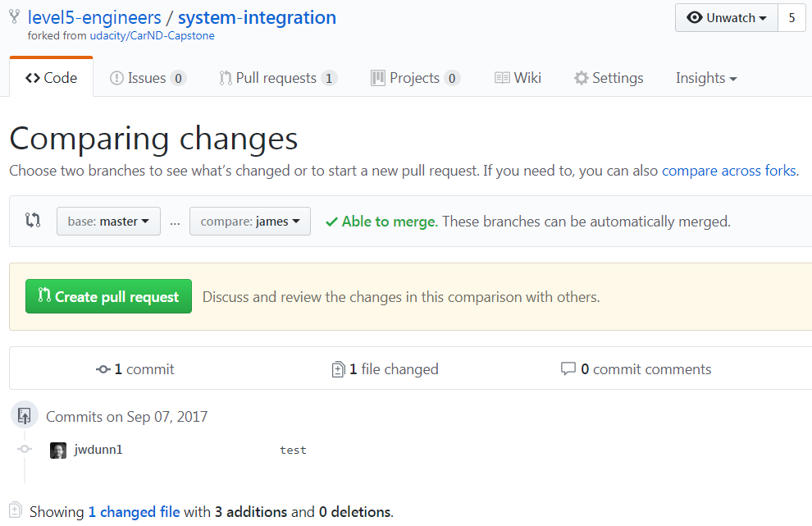The height and width of the screenshot is (526, 812).
Task: Click the commit icon next to 1 commit
Action: (103, 369)
